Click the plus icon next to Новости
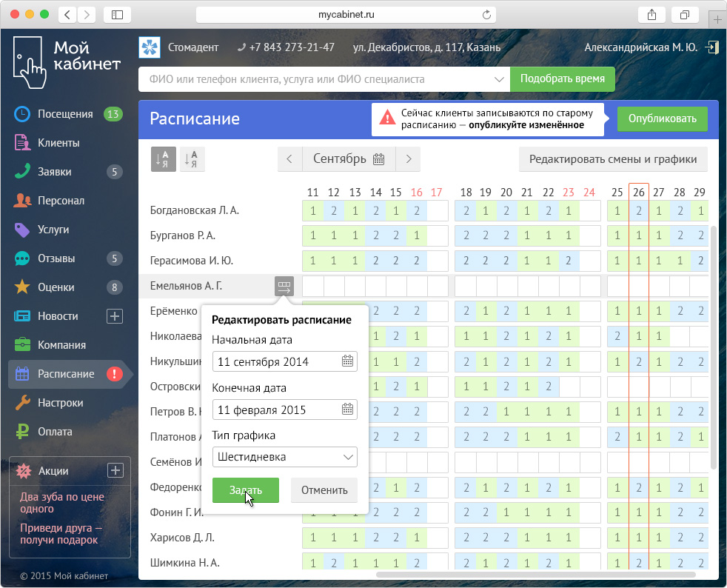 click(115, 316)
